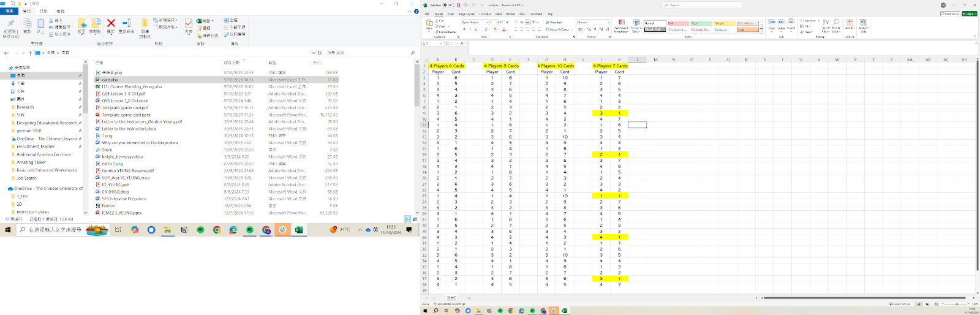The image size is (980, 315).
Task: Click the Rename icon in File Explorer ribbon
Action: (127, 23)
